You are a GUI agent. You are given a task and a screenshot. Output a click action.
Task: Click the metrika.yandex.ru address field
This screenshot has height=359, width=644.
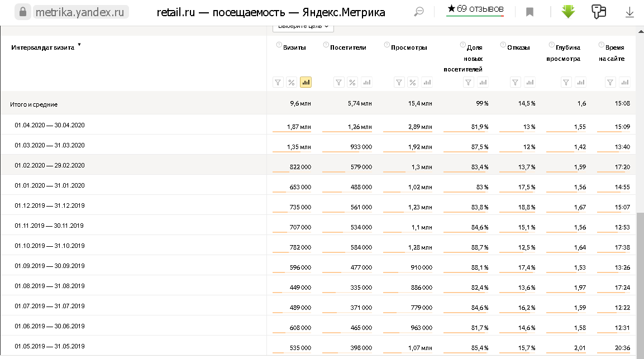click(x=80, y=12)
